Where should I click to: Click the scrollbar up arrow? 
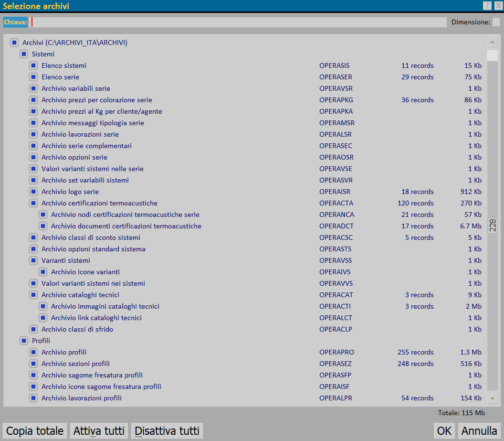click(493, 43)
